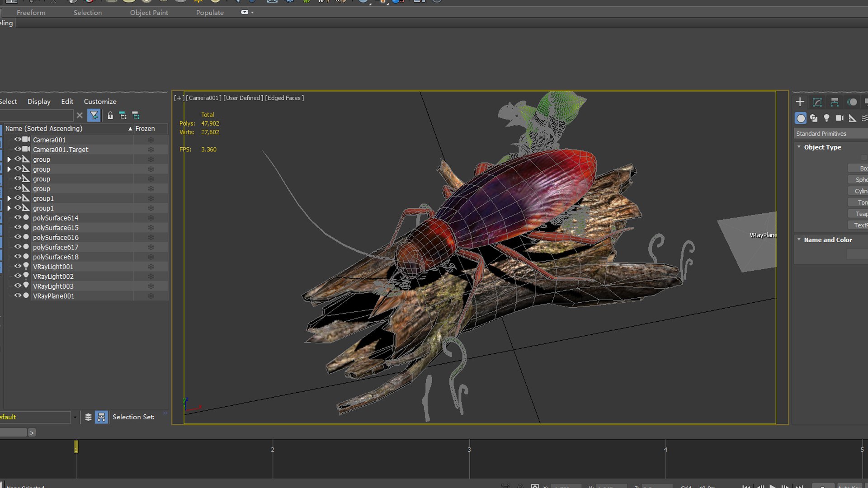The width and height of the screenshot is (868, 488).
Task: Click the Edged Faces viewport label
Action: pos(284,98)
